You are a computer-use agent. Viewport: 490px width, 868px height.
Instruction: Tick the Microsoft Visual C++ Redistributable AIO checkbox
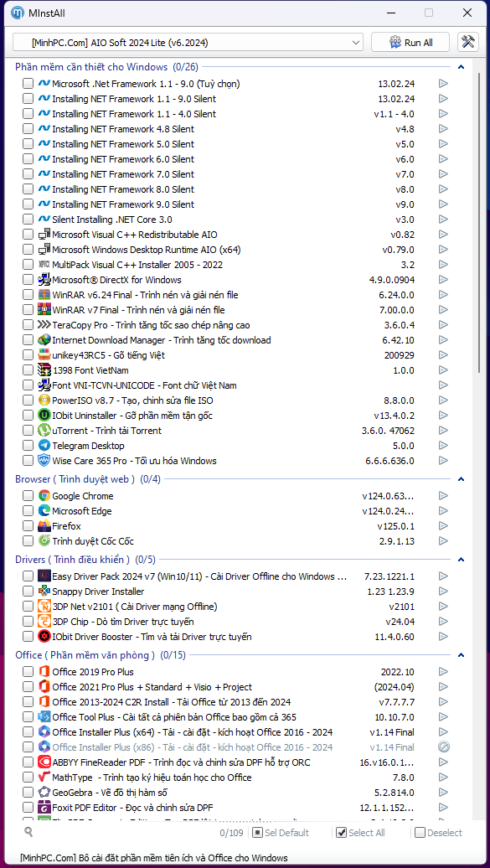[28, 235]
